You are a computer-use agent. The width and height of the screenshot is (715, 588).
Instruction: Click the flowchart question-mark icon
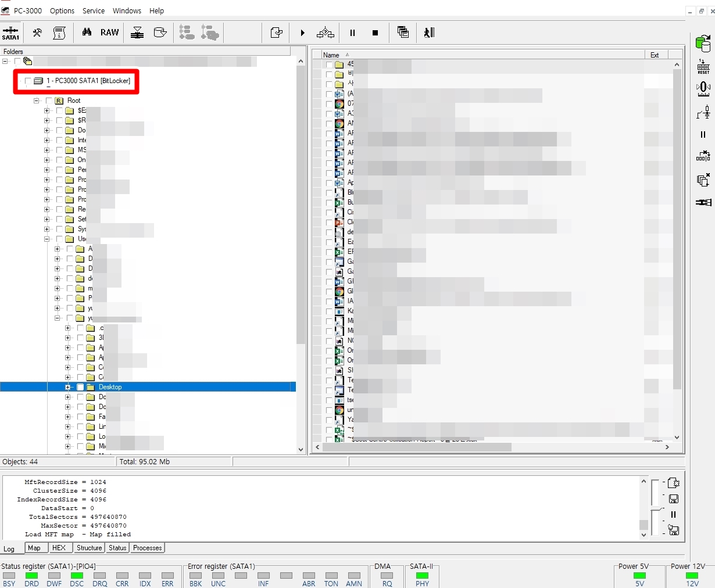[x=326, y=33]
